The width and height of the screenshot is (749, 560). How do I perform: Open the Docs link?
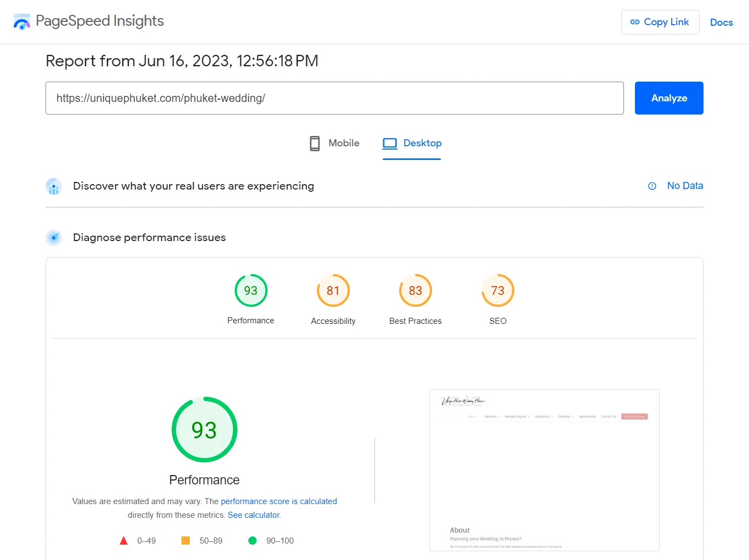[x=722, y=22]
